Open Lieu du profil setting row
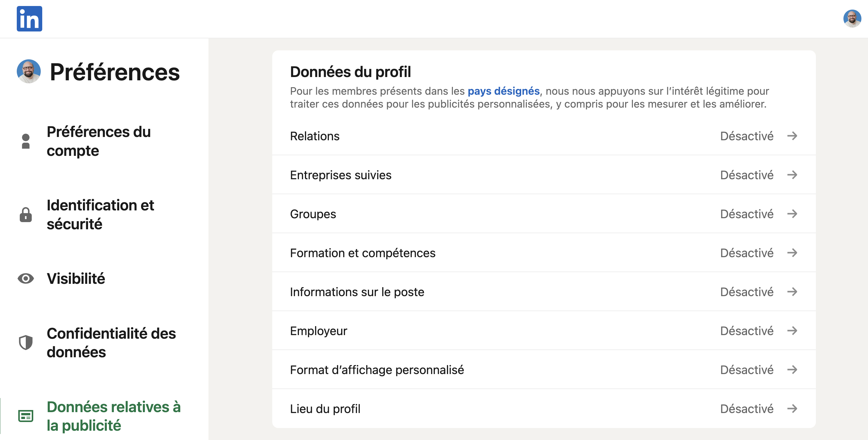Viewport: 868px width, 440px height. coord(544,409)
